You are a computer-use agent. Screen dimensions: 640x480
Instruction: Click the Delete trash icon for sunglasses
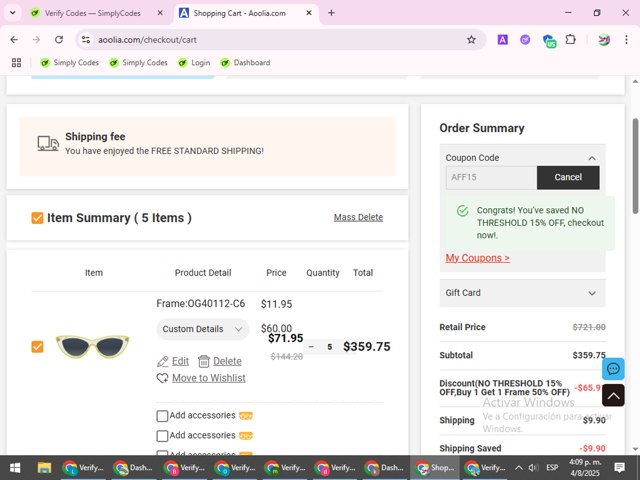(204, 361)
